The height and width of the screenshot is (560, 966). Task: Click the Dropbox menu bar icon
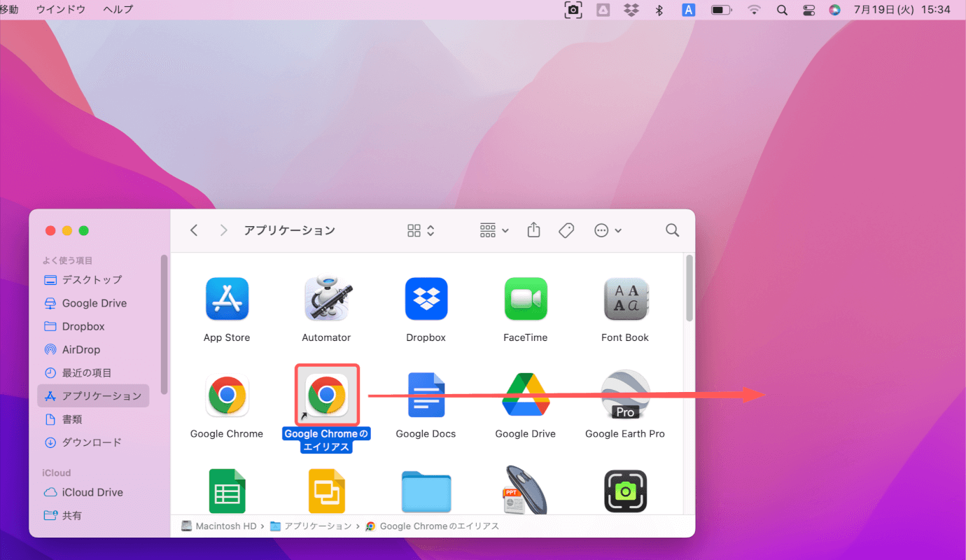click(631, 10)
